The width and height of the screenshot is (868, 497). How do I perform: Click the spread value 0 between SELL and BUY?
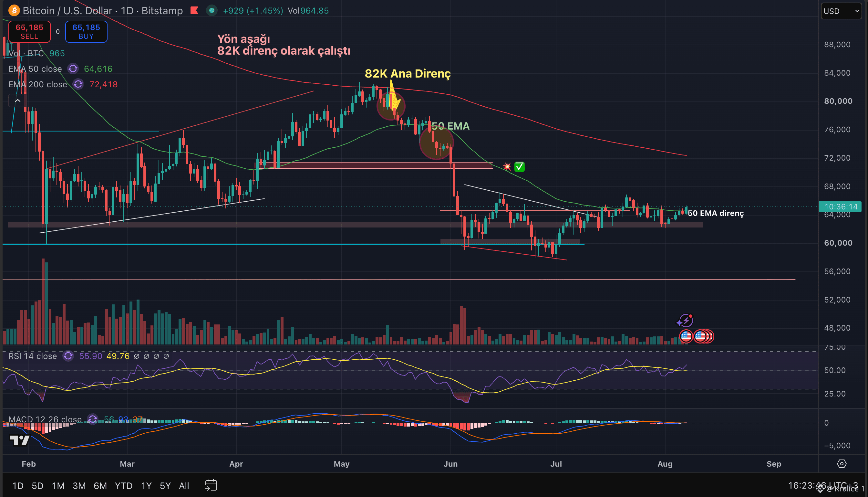pyautogui.click(x=57, y=32)
